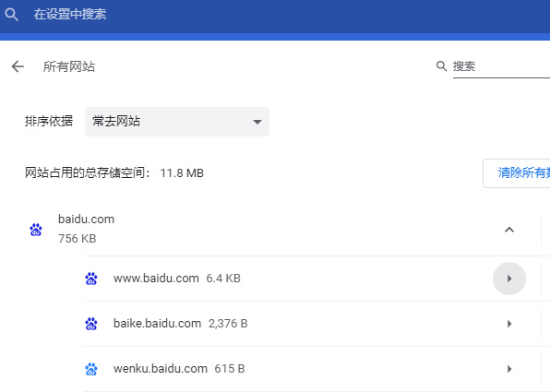This screenshot has width=550, height=392.
Task: Click the magnifier icon next to 搜索
Action: 441,65
